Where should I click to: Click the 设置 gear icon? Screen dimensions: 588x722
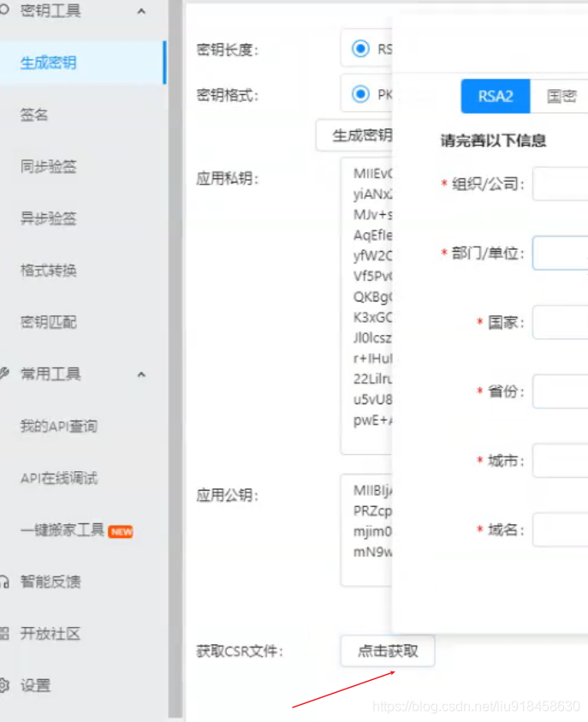tap(3, 686)
